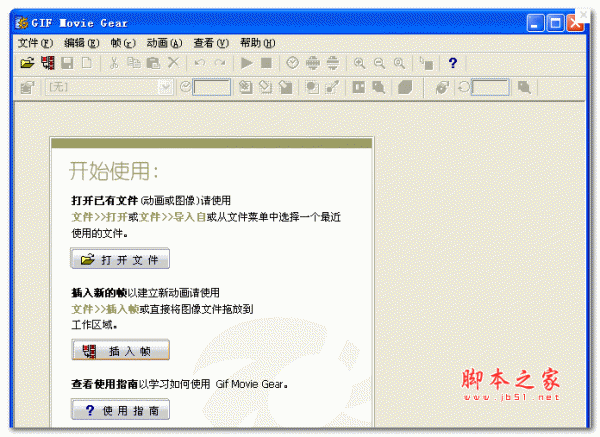Click the redo arrow toolbar icon
The width and height of the screenshot is (600, 437).
click(x=220, y=63)
